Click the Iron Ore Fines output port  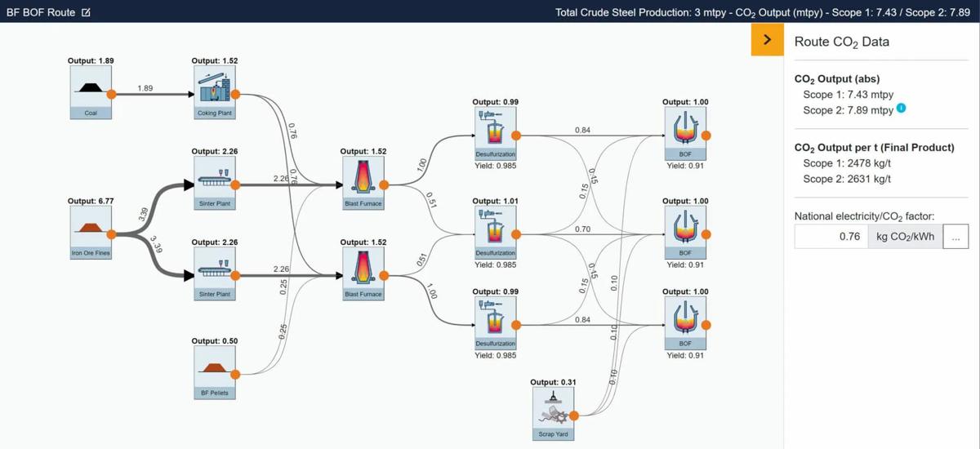[112, 234]
